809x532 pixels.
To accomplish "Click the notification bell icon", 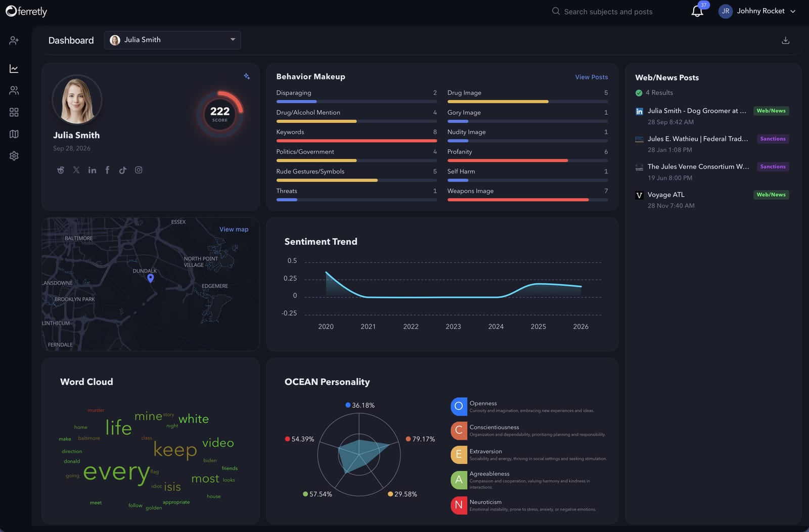I will click(x=697, y=11).
